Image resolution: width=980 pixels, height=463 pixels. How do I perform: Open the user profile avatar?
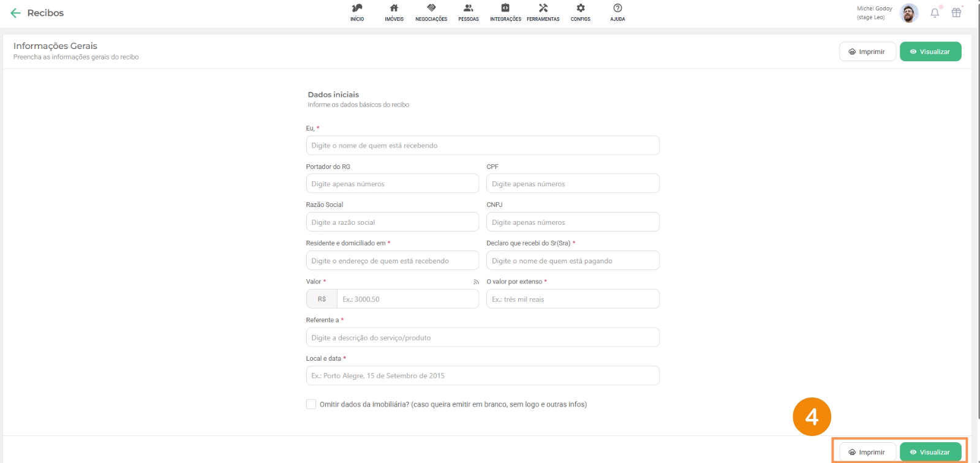909,13
